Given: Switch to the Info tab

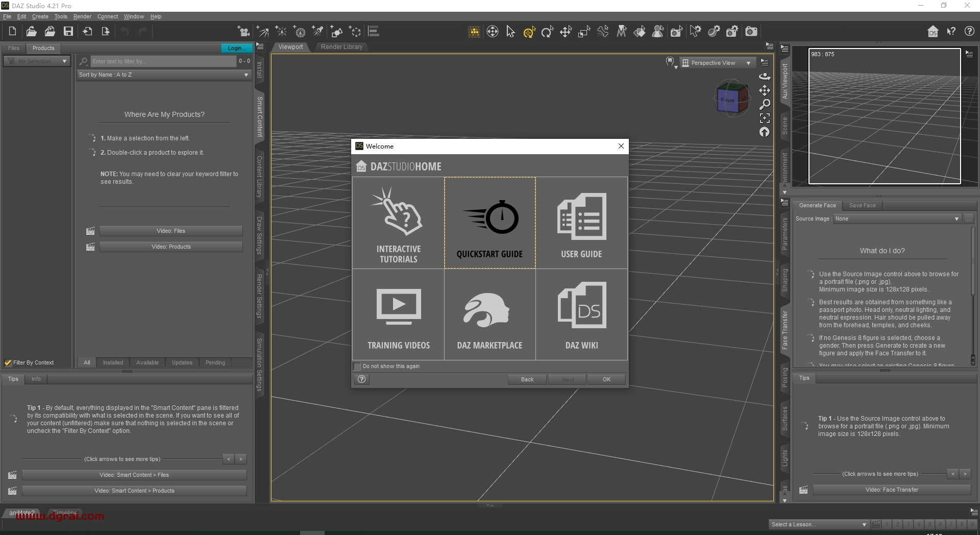Looking at the screenshot, I should pos(36,379).
